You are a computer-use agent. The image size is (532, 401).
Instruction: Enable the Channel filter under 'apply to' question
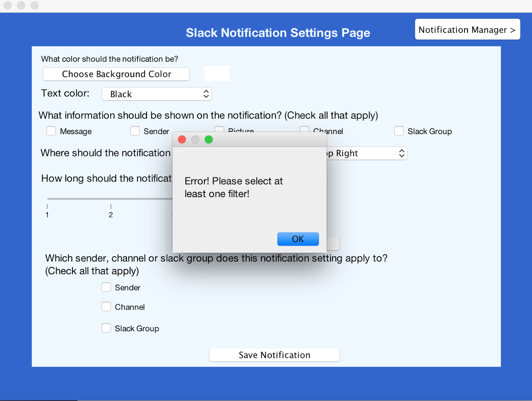106,307
